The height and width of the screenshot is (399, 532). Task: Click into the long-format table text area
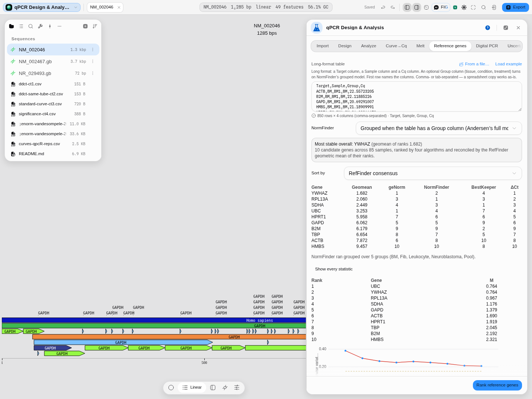pos(417,96)
